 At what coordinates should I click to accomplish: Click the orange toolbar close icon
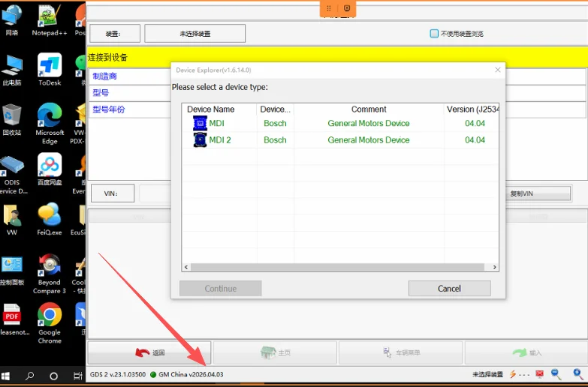click(347, 8)
